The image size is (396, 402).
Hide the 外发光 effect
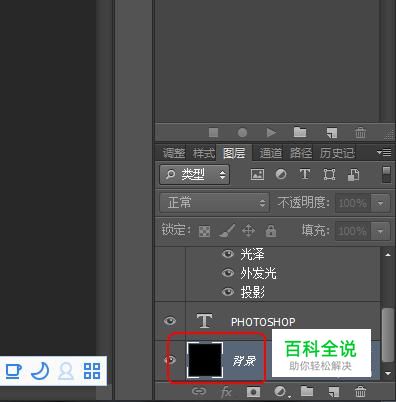(228, 273)
